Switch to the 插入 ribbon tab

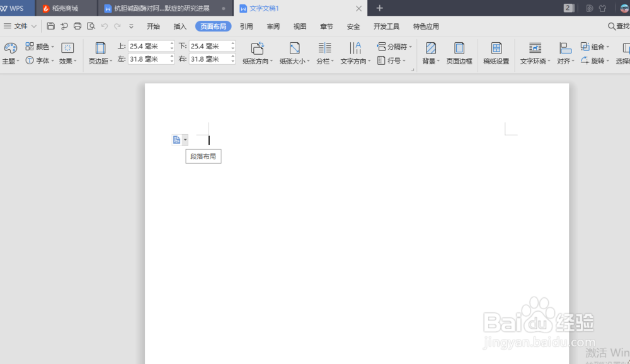(180, 26)
